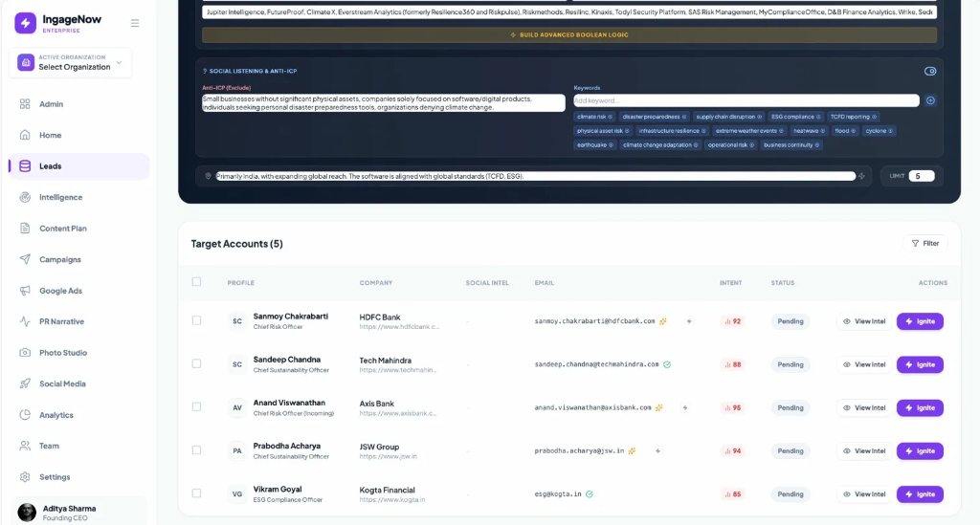Open the Filter options for Target Accounts

(x=924, y=244)
